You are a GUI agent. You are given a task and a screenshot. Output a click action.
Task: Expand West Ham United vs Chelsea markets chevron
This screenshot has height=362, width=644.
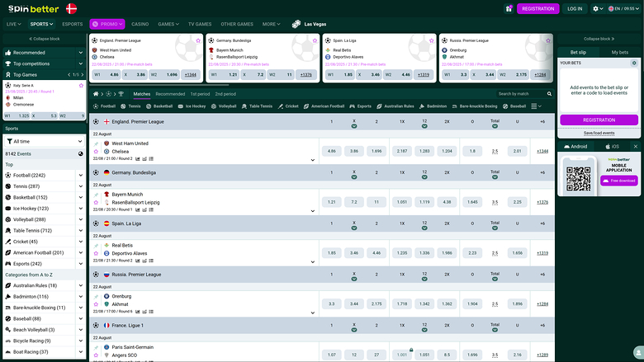click(313, 160)
